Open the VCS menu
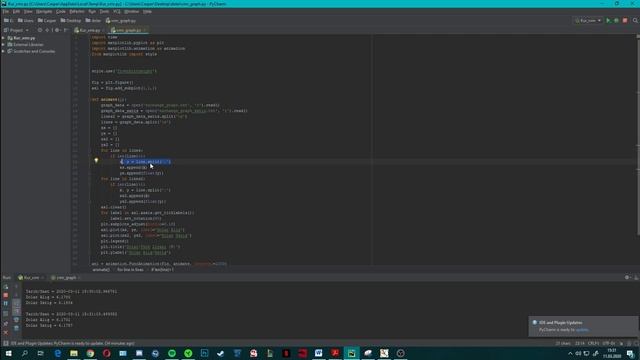The width and height of the screenshot is (640, 360). [117, 11]
